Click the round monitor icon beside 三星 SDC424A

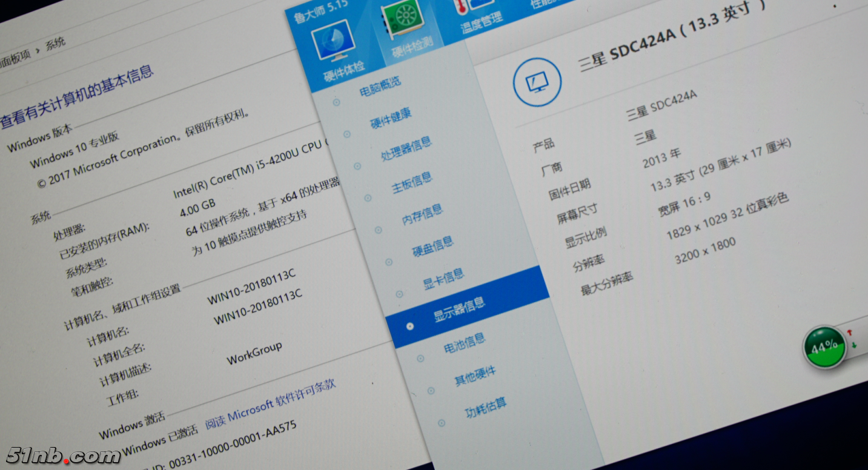point(537,82)
